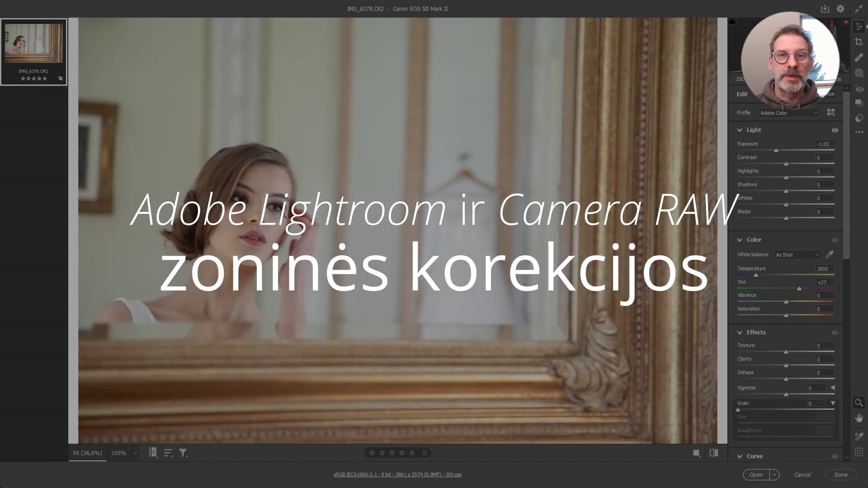Toggle shadow clipping warning in histogram
Viewport: 868px width, 488px height.
[x=732, y=22]
